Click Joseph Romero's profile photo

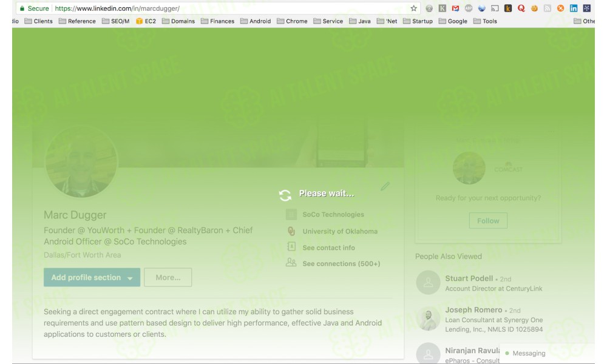point(428,318)
